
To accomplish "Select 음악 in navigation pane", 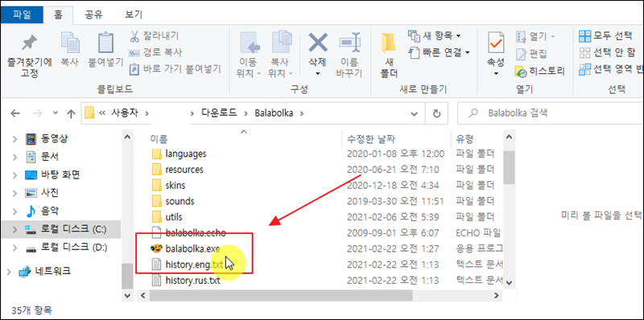I will point(50,211).
